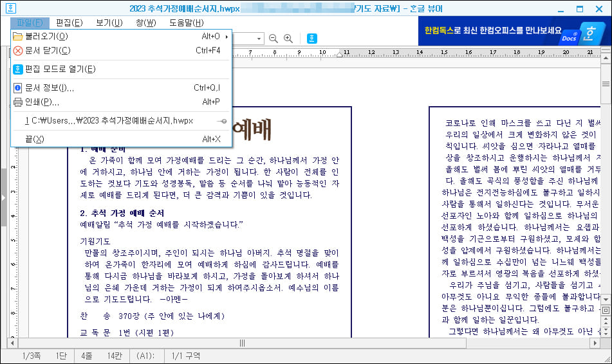Click the printer icon beside 인쇄

tap(18, 102)
